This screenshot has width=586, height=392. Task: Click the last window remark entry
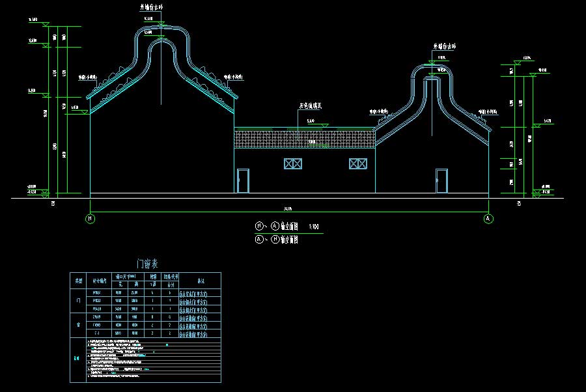pyautogui.click(x=193, y=334)
